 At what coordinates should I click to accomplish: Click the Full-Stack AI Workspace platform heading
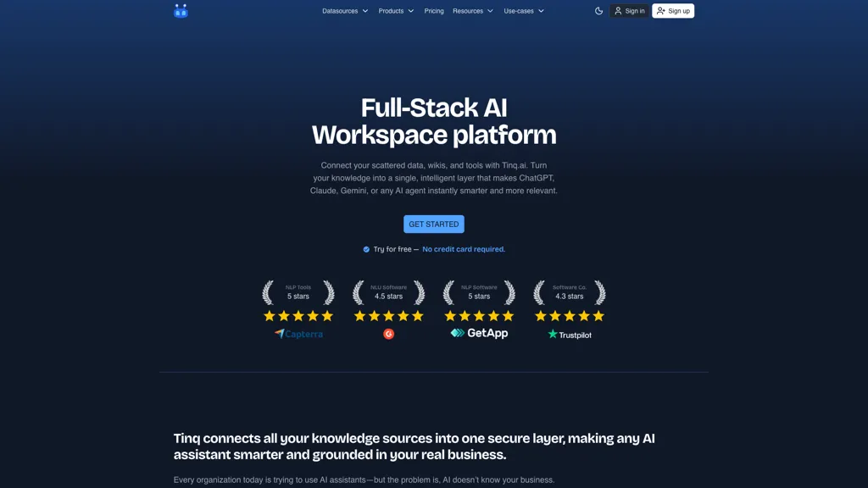point(434,121)
